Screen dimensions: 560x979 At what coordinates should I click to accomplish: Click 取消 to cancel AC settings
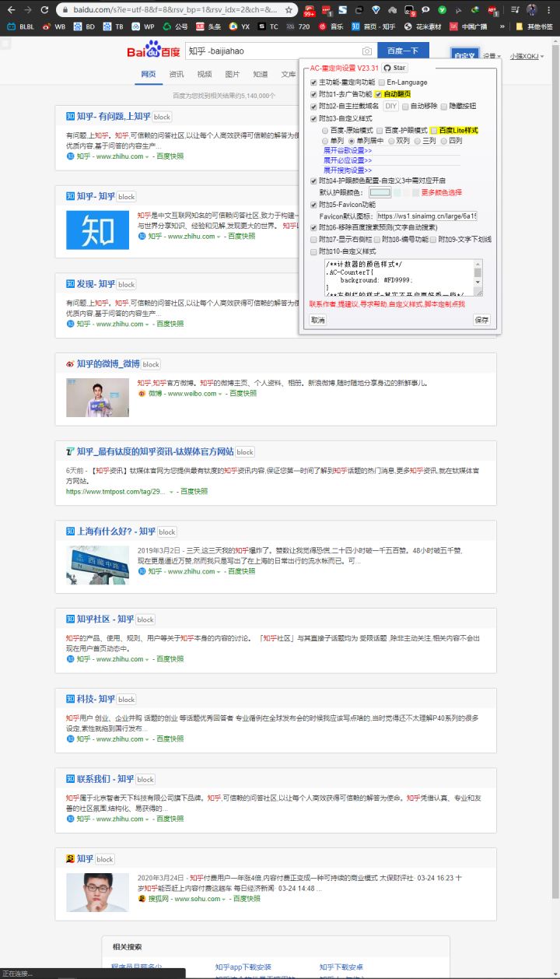point(318,320)
